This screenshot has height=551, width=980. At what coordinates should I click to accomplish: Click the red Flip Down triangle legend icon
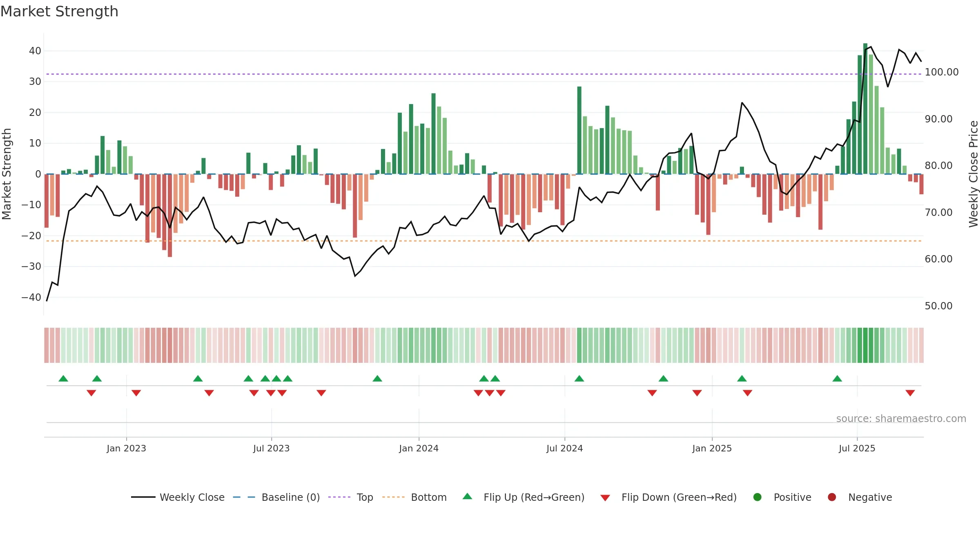point(605,498)
